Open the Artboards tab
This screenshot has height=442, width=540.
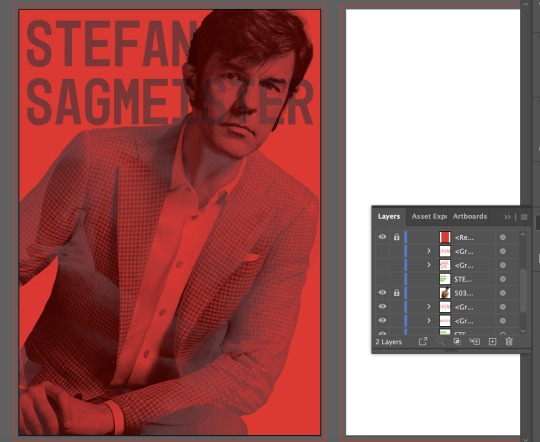click(x=470, y=216)
